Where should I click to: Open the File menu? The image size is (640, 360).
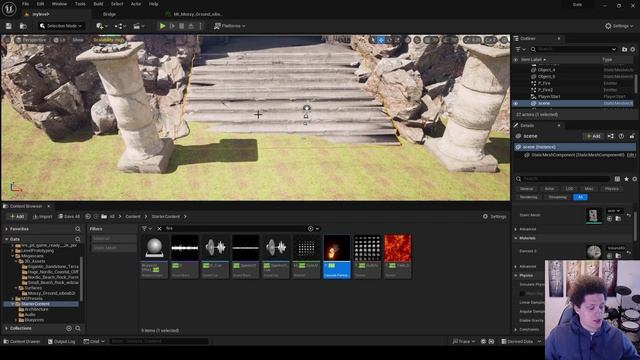pyautogui.click(x=25, y=4)
